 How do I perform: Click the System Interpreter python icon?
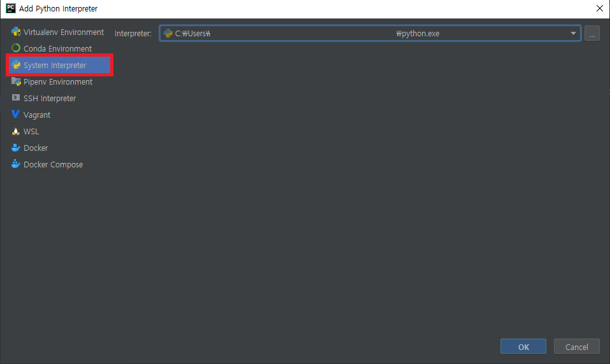point(16,65)
